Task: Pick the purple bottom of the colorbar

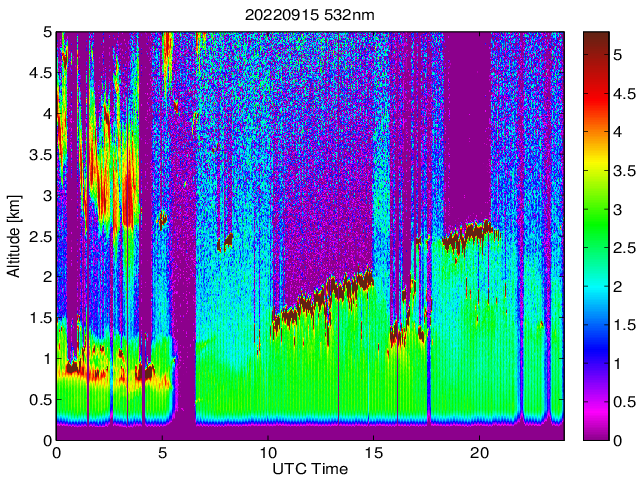Action: click(596, 432)
